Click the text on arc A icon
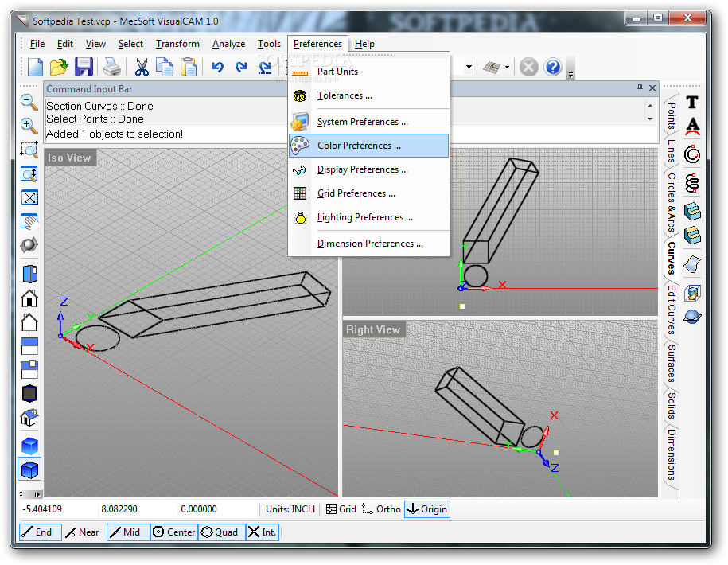728x565 pixels. 692,127
